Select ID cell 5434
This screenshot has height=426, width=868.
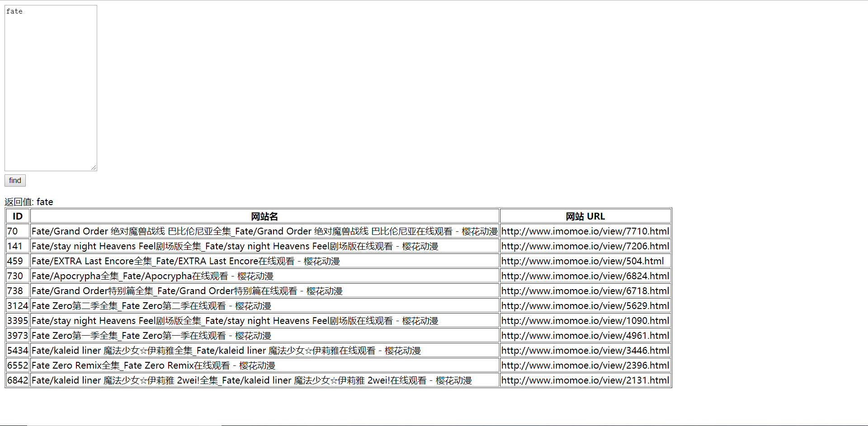(x=18, y=351)
